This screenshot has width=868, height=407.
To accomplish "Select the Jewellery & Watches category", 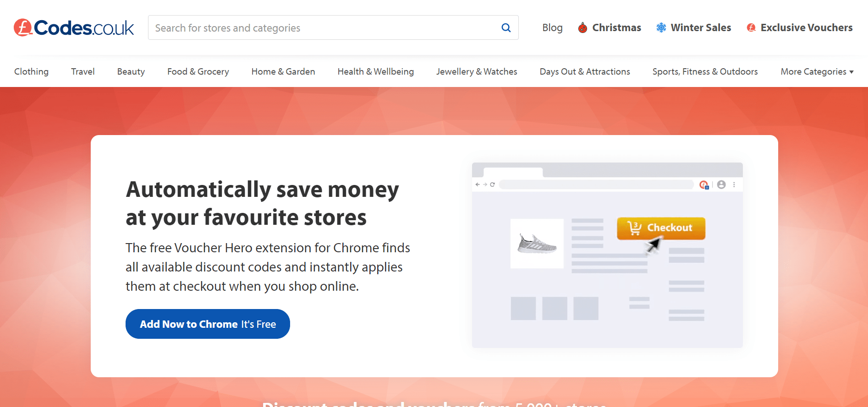I will point(477,71).
